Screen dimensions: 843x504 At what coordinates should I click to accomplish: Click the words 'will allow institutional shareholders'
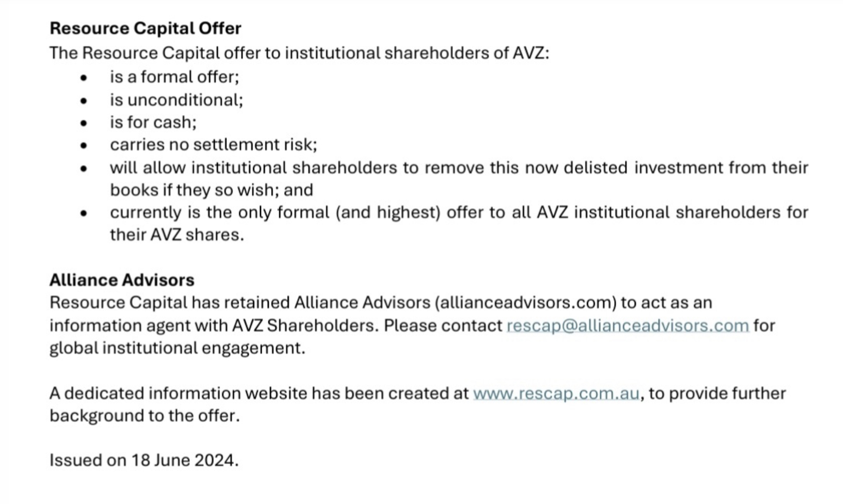point(253,167)
